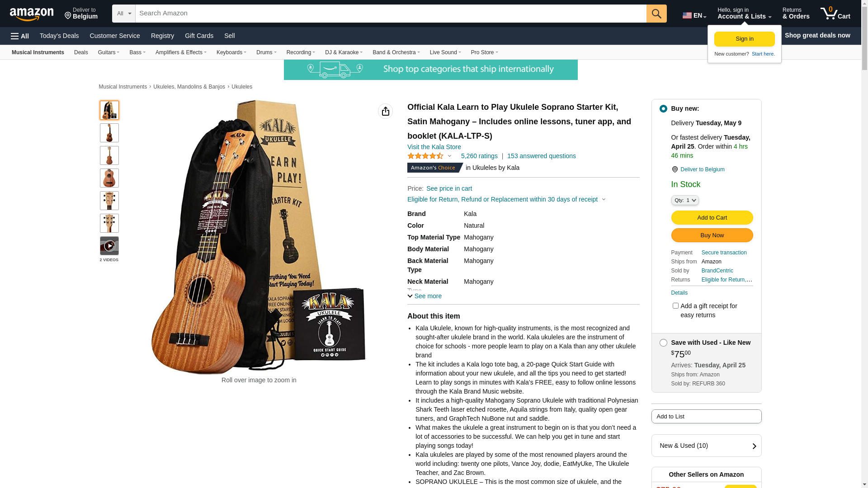Open the shopping cart icon
This screenshot has width=868, height=488.
pos(835,14)
